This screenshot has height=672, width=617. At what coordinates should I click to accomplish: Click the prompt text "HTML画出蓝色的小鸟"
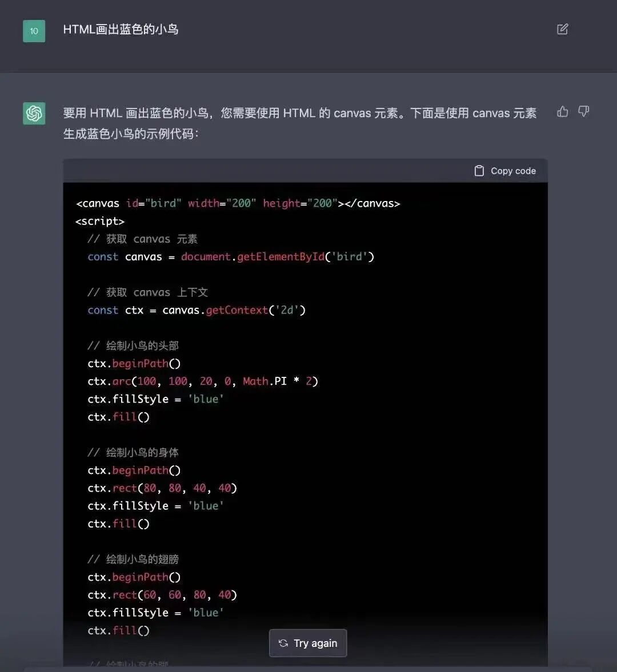121,30
